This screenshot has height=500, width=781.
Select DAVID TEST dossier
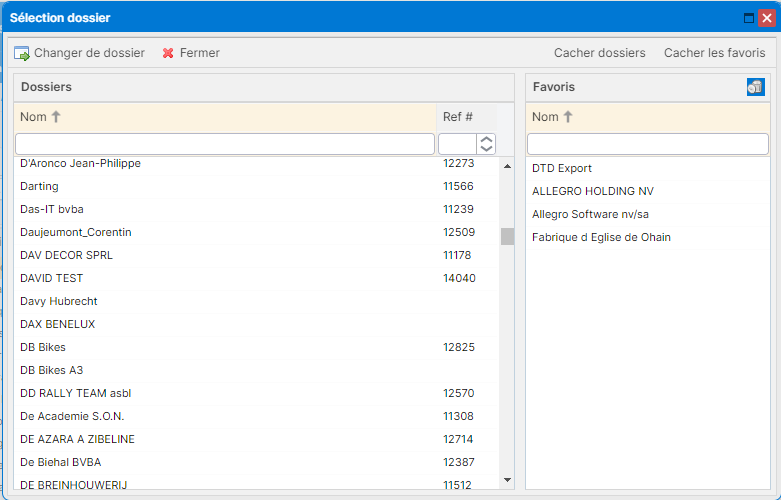256,278
